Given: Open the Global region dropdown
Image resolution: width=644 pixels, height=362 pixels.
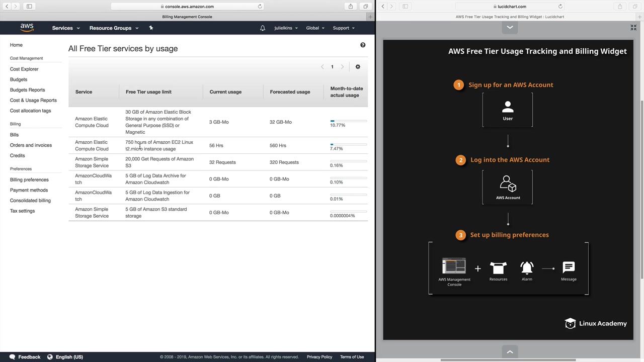Looking at the screenshot, I should [x=315, y=28].
